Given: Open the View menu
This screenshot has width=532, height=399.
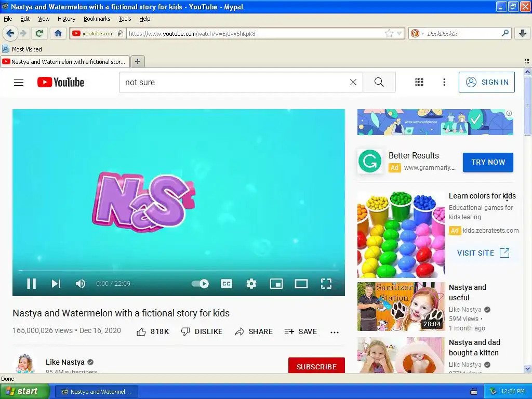Looking at the screenshot, I should (44, 19).
